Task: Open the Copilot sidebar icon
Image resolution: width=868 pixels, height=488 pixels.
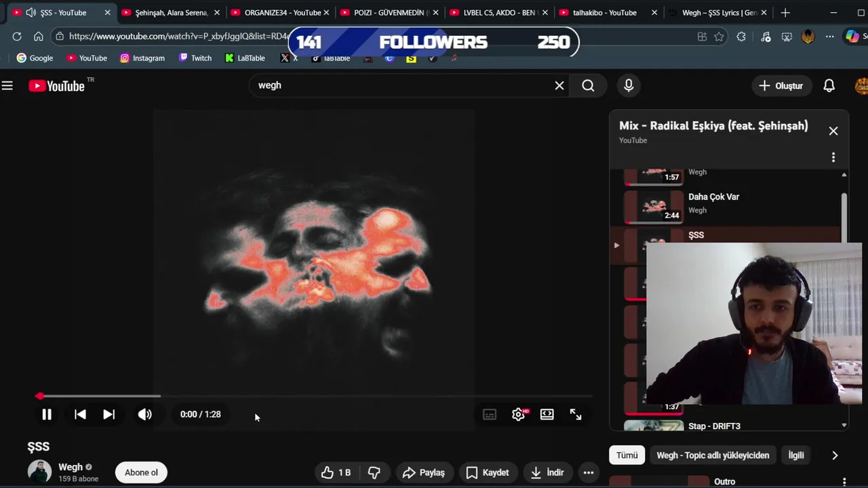Action: point(852,37)
